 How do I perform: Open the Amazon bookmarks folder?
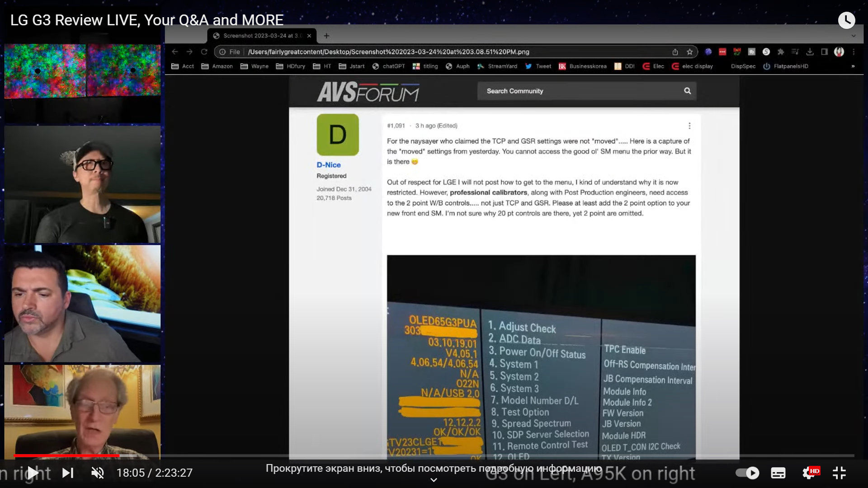(217, 66)
